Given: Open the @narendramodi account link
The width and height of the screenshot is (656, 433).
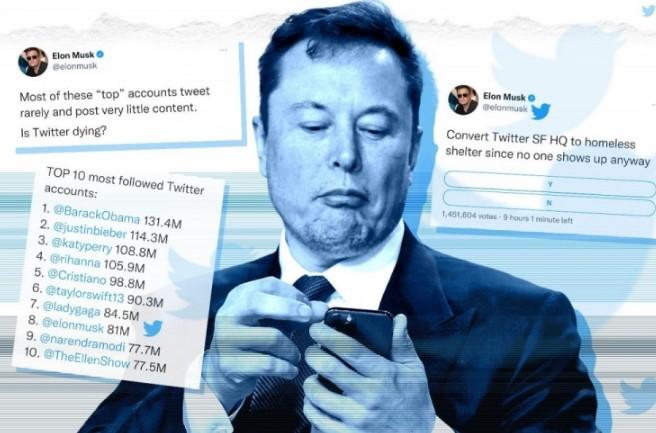Looking at the screenshot, I should [x=82, y=342].
